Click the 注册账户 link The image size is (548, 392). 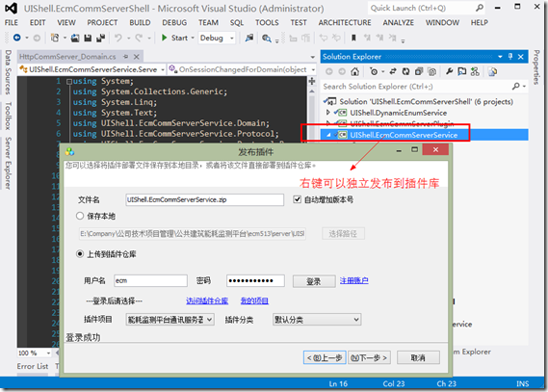click(x=354, y=280)
